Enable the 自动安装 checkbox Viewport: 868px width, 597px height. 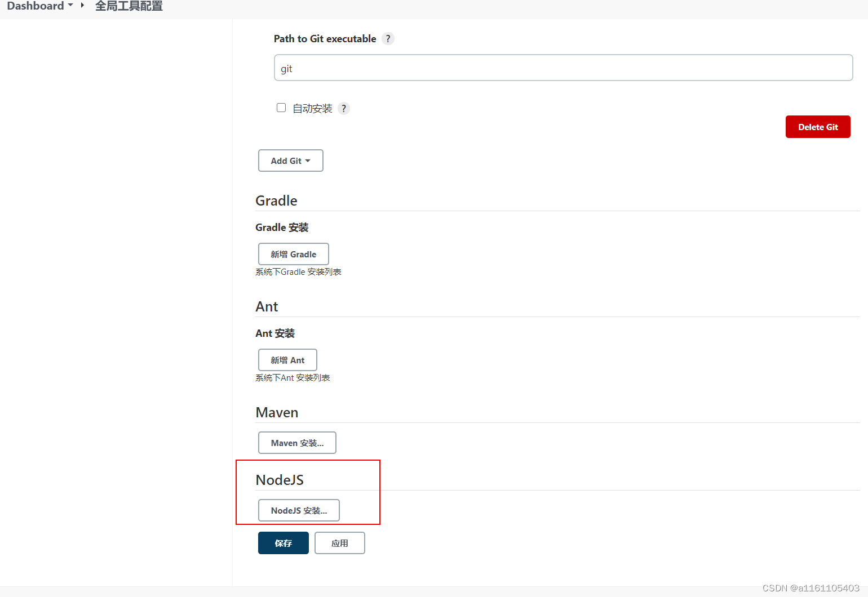pyautogui.click(x=281, y=108)
